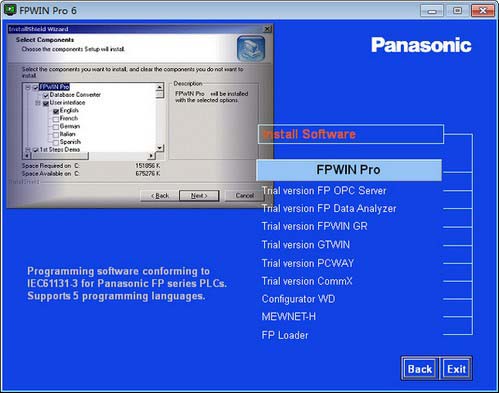
Task: Check the Italian language checkbox
Action: [56, 135]
